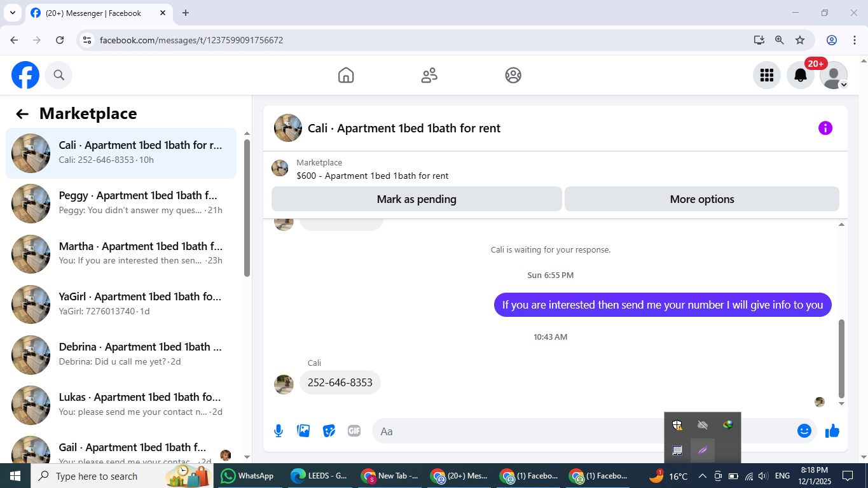View site information icon in address bar
The image size is (868, 488).
click(88, 40)
